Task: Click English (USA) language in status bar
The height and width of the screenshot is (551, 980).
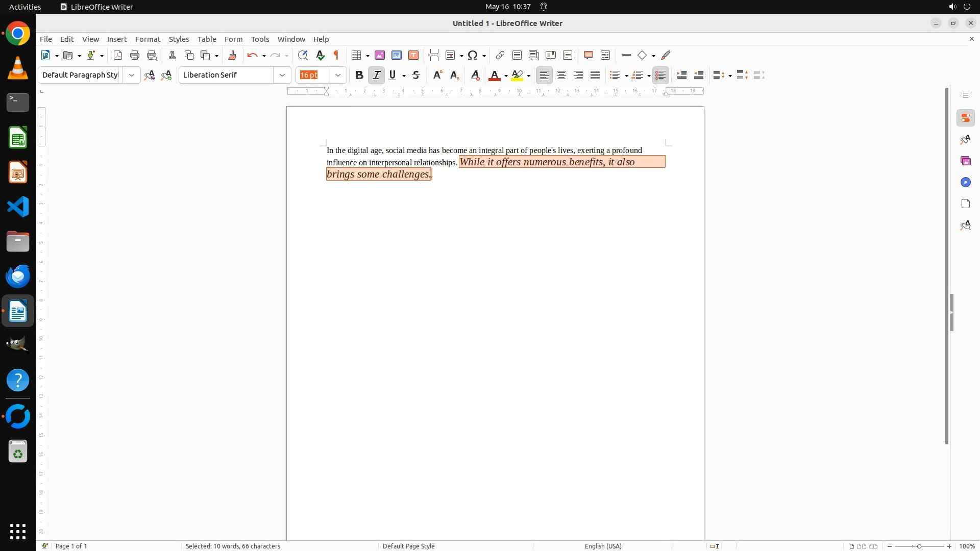Action: click(x=603, y=546)
